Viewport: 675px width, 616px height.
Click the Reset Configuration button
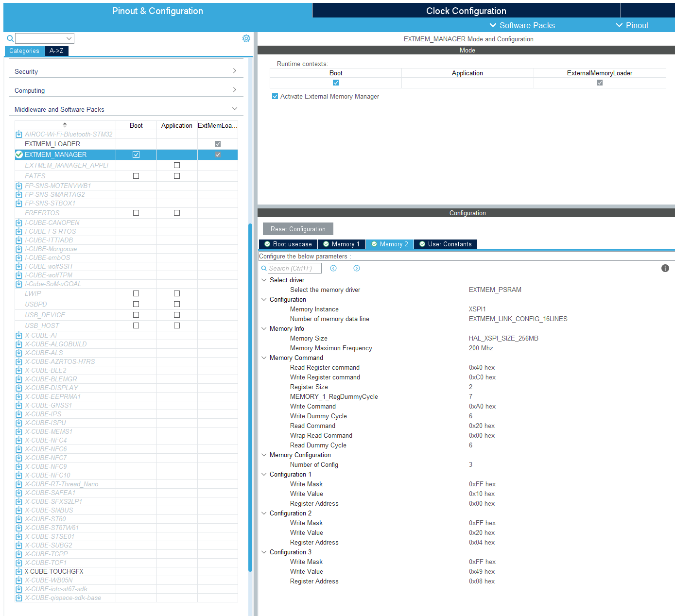click(298, 229)
